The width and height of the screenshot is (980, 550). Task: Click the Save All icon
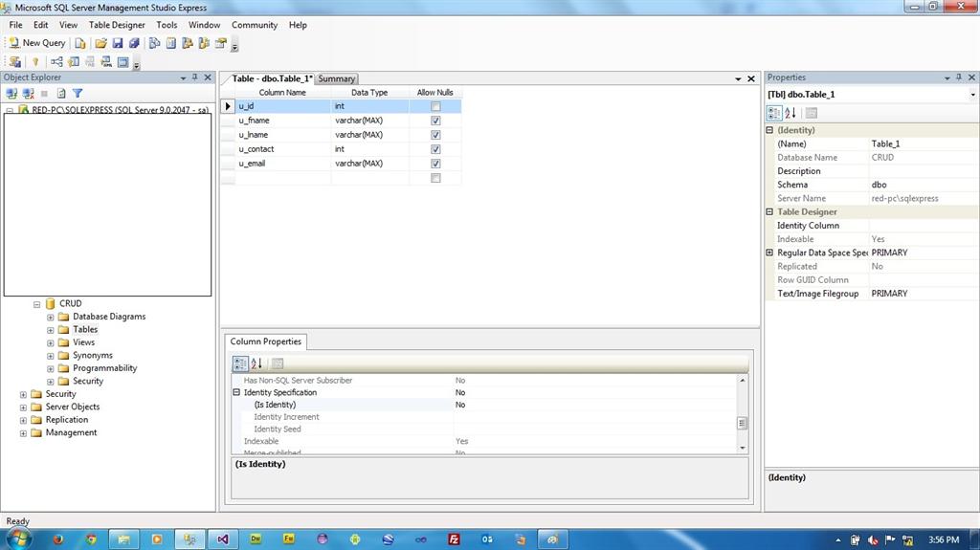(134, 43)
